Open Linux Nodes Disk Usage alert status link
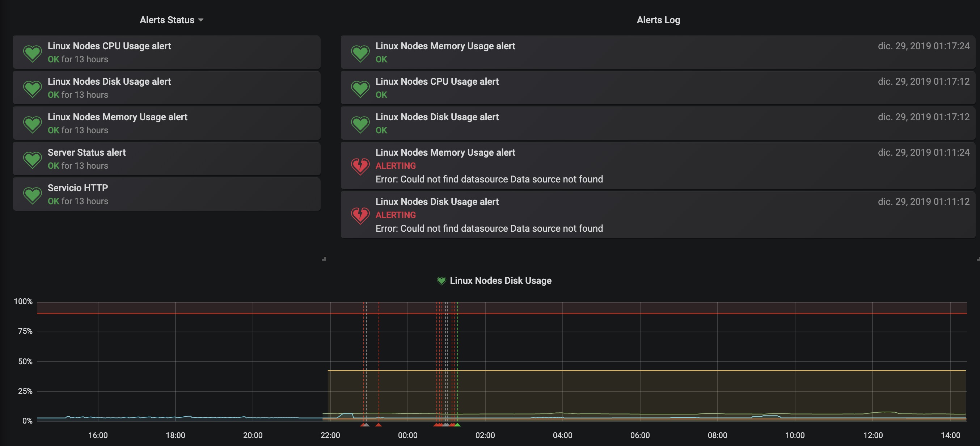Image resolution: width=980 pixels, height=446 pixels. coord(109,81)
